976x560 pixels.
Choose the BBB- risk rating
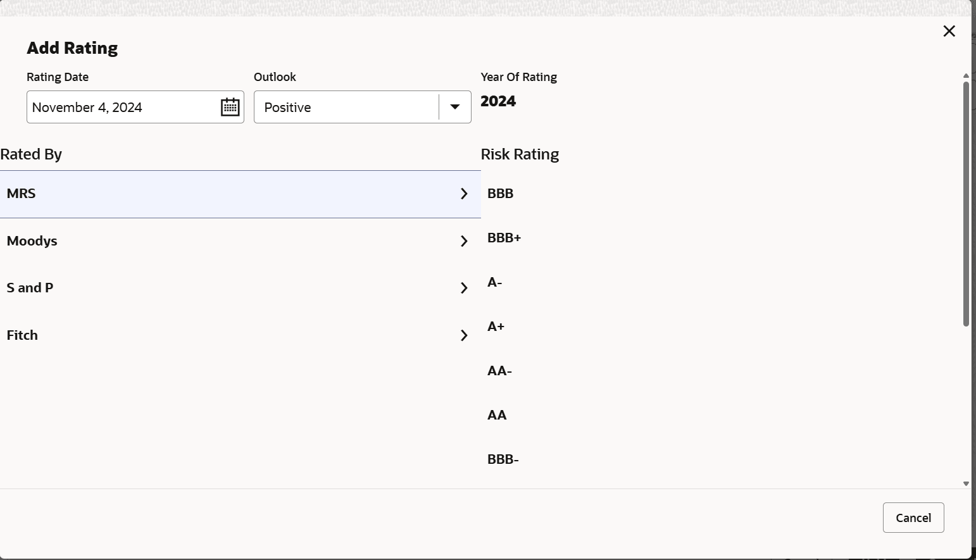[x=503, y=459]
